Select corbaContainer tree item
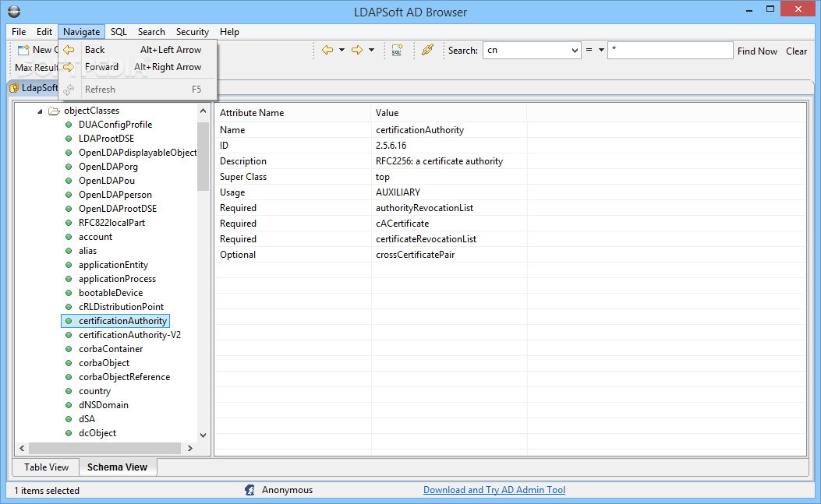Viewport: 821px width, 504px height. coord(111,348)
